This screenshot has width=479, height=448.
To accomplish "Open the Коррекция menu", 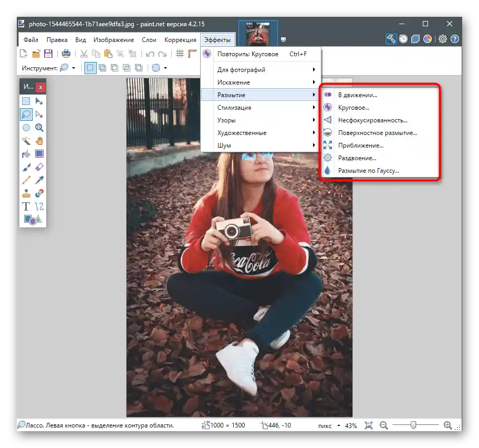I will pyautogui.click(x=180, y=40).
